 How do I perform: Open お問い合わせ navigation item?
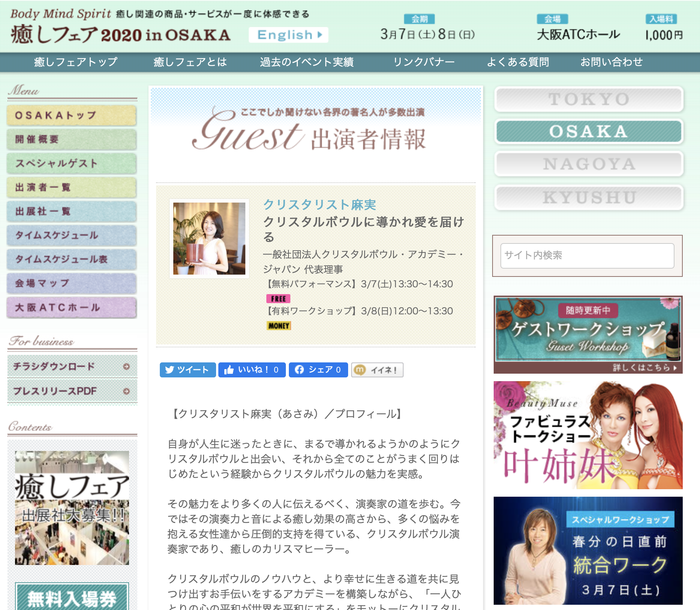click(611, 62)
